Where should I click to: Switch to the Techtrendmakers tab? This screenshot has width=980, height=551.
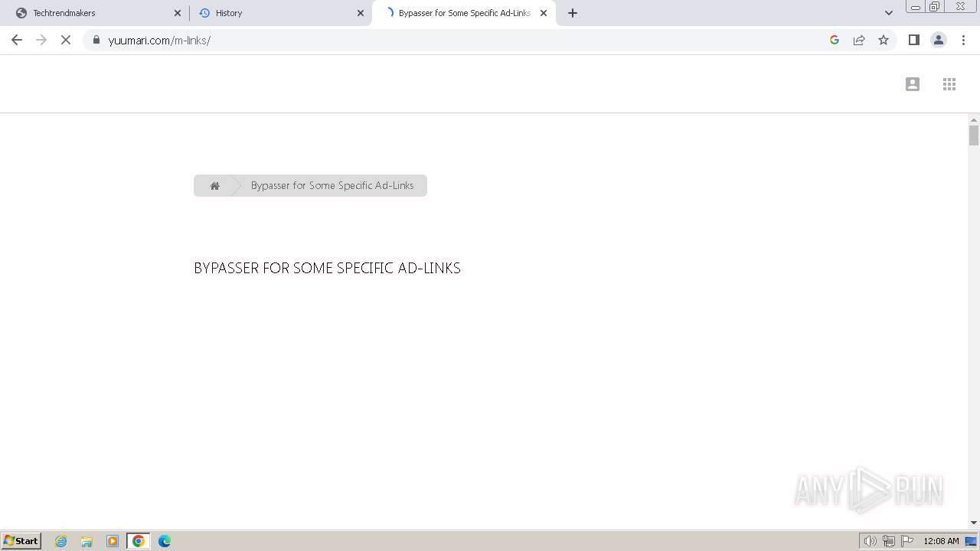pyautogui.click(x=96, y=13)
